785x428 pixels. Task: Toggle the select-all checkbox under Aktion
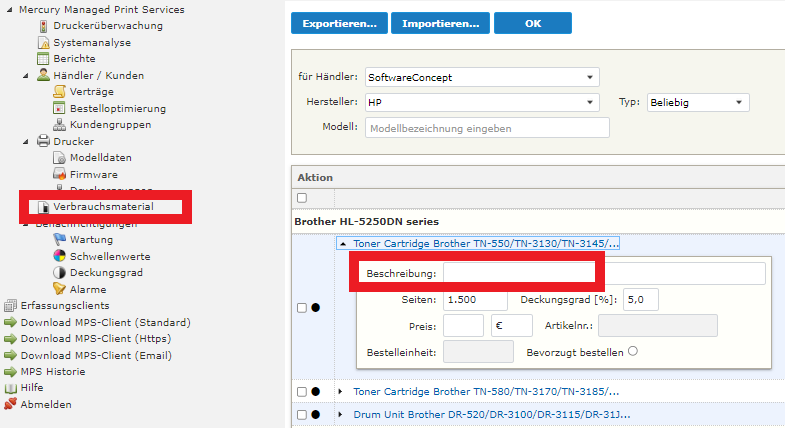pos(302,198)
